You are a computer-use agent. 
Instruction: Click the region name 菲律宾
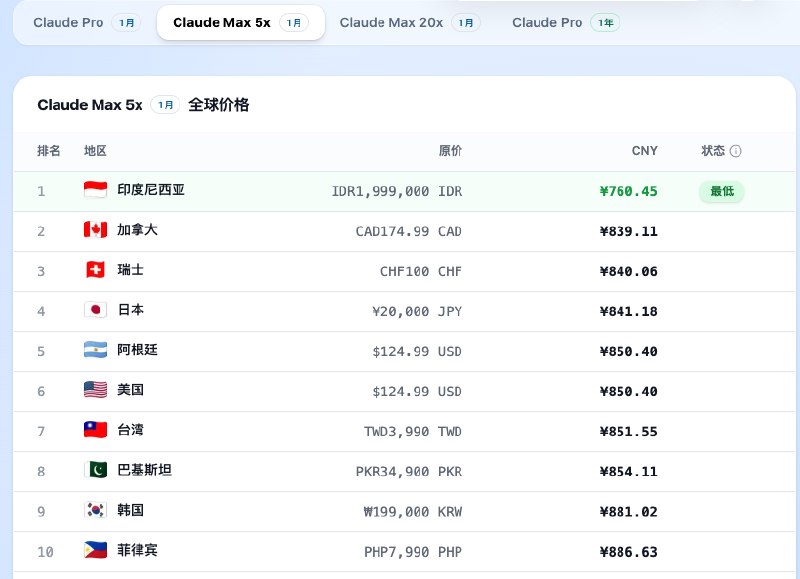pyautogui.click(x=137, y=550)
